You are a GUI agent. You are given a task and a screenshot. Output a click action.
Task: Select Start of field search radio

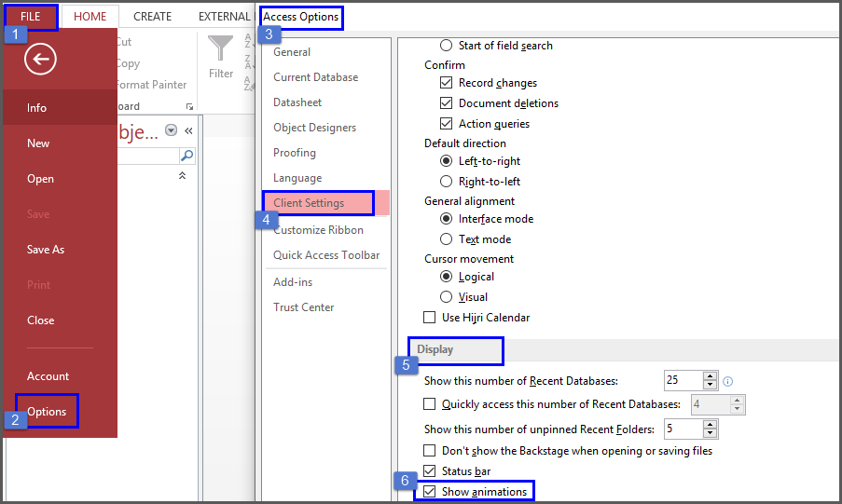tap(447, 46)
